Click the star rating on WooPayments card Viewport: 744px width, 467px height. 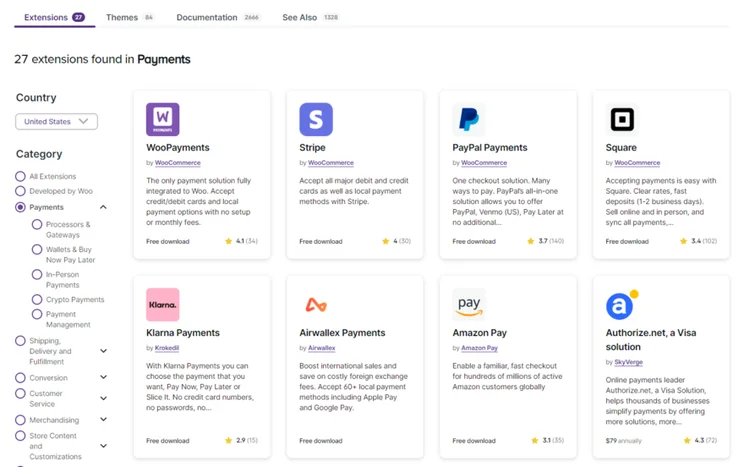(241, 241)
